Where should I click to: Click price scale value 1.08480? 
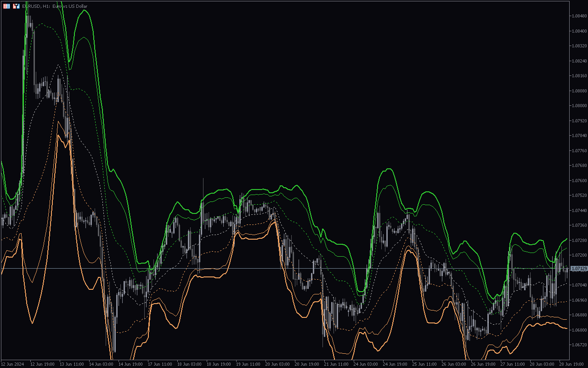click(579, 16)
